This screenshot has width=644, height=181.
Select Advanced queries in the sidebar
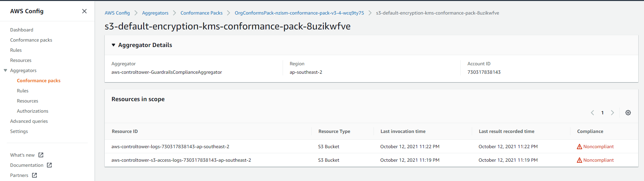click(x=29, y=121)
